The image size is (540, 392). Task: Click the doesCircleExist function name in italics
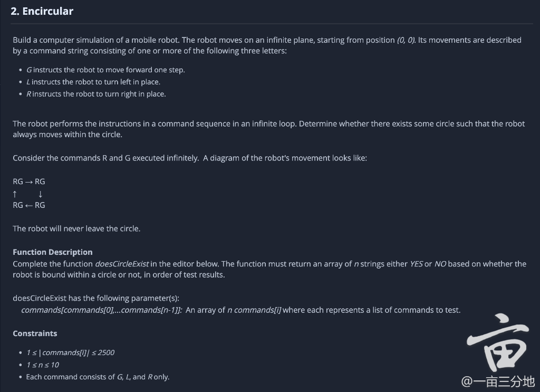pos(122,264)
